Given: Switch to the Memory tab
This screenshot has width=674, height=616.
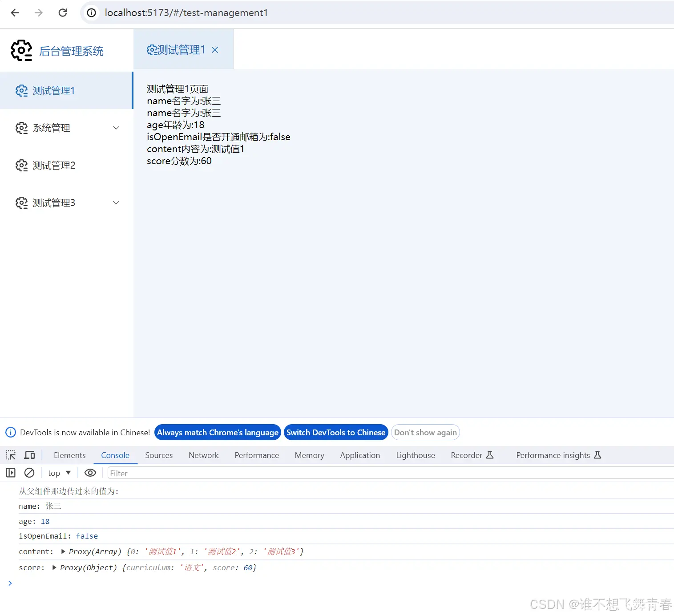Looking at the screenshot, I should (x=309, y=455).
